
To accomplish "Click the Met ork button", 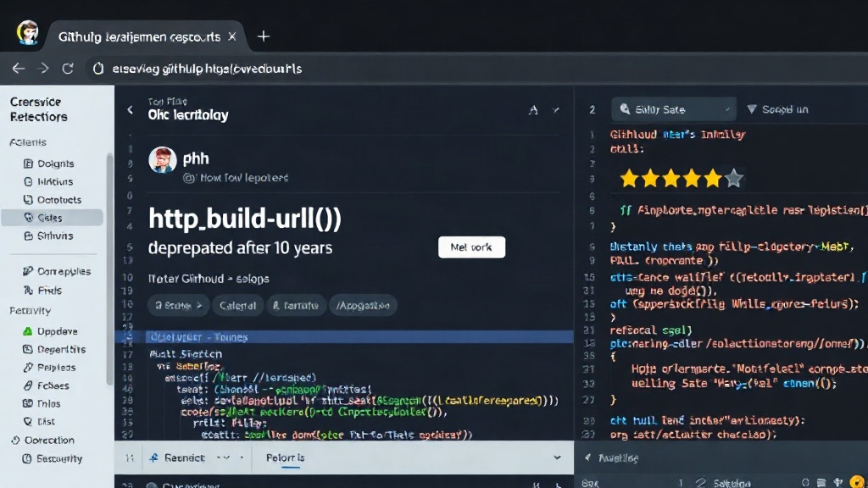I will point(471,247).
